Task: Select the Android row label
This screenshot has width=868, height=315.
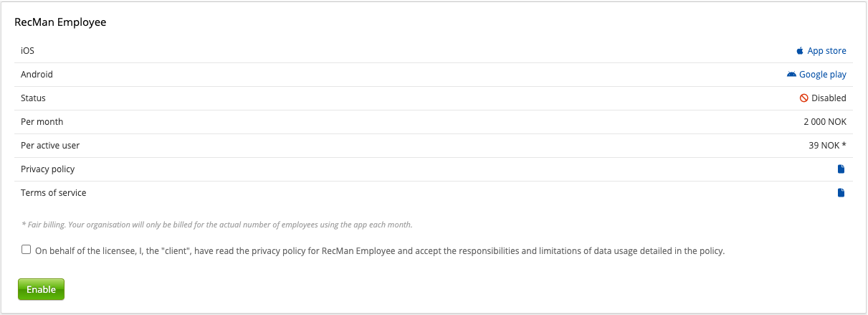Action: [x=37, y=75]
